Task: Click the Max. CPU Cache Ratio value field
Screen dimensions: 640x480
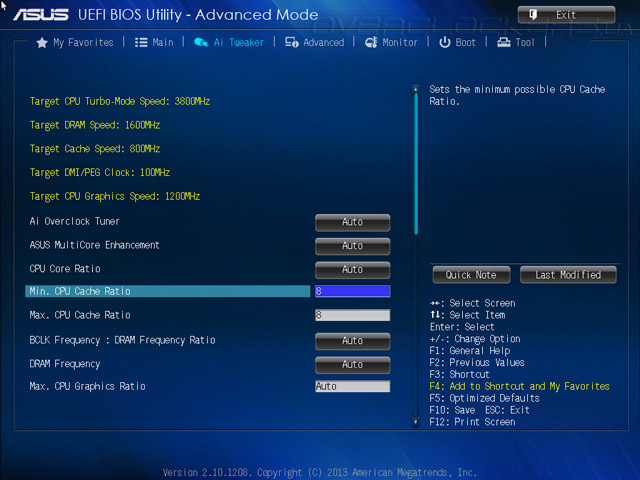Action: 352,315
